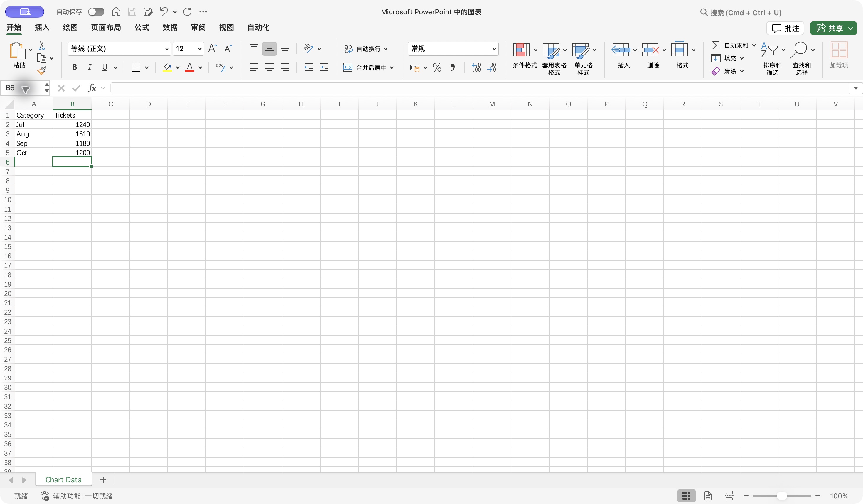Click the Insert Function fx icon
The height and width of the screenshot is (504, 863).
point(92,88)
